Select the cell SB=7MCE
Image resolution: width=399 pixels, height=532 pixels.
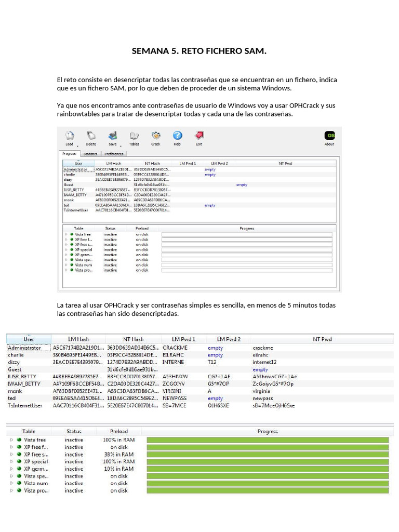click(x=175, y=405)
